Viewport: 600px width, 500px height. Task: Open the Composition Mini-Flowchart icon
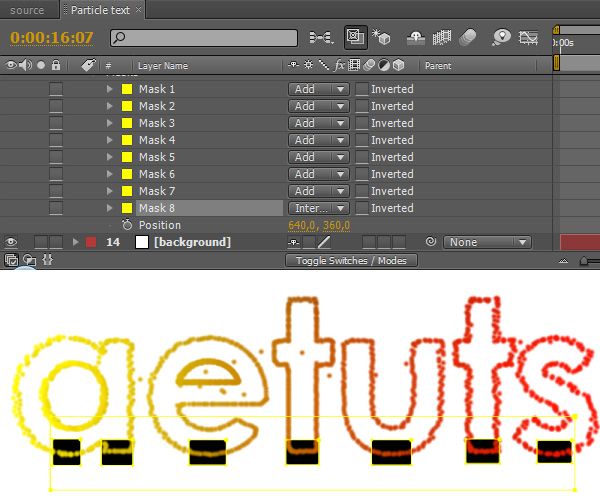point(321,37)
